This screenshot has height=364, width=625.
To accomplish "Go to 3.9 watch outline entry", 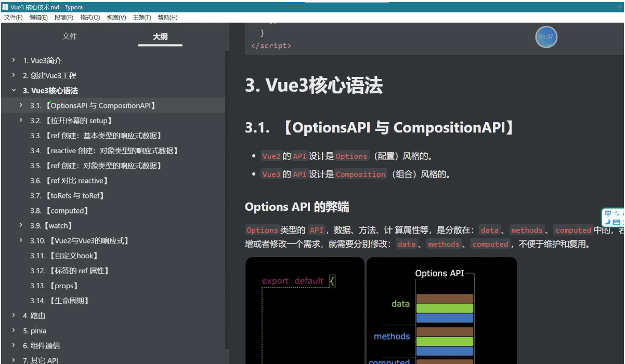I will (x=51, y=226).
